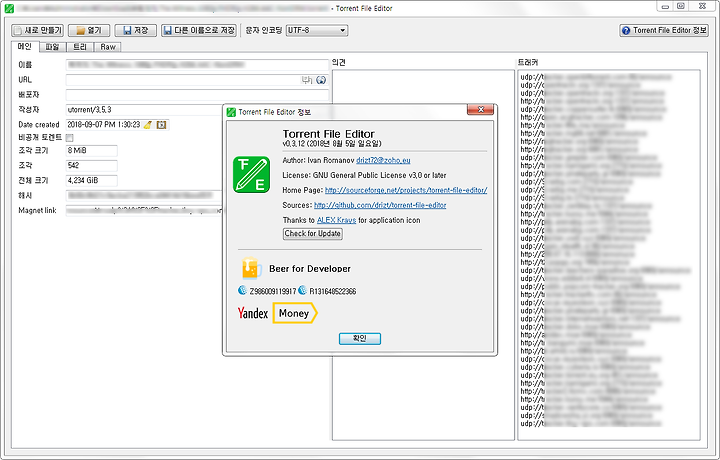Open the drizt72@zoho.eu email link
Viewport: 720px width, 460px height.
point(383,160)
